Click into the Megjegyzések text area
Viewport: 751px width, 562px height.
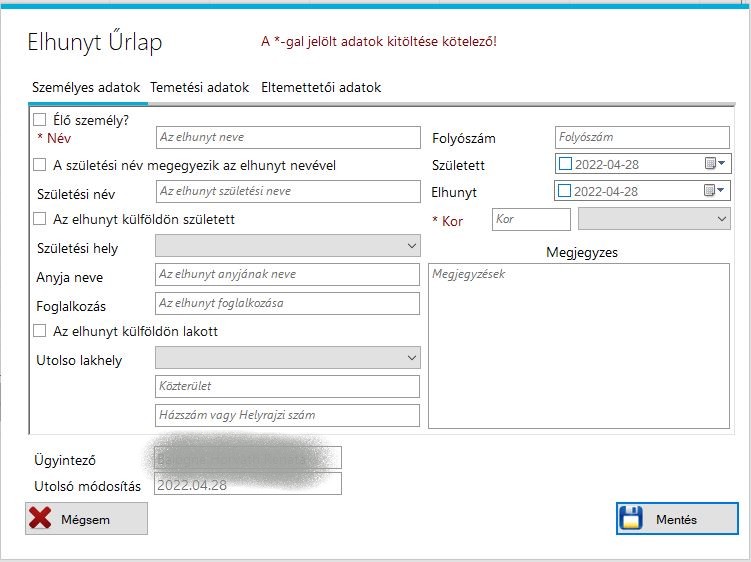pos(579,345)
